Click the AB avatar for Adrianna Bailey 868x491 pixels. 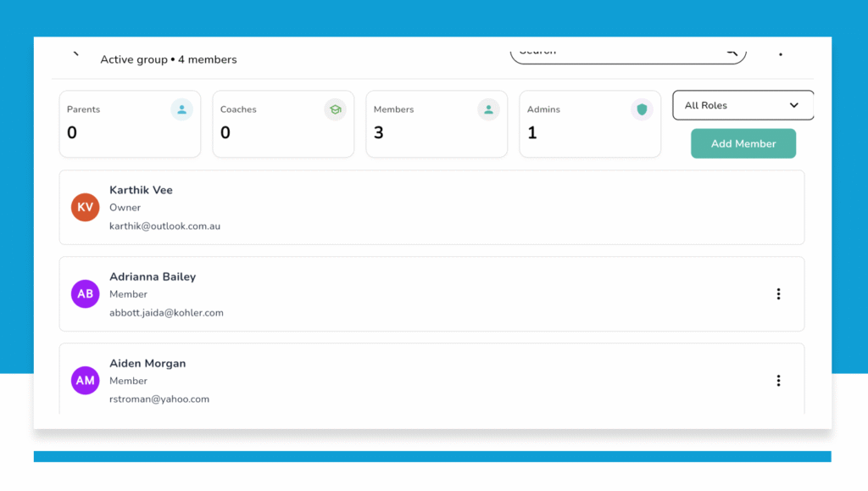pyautogui.click(x=86, y=294)
